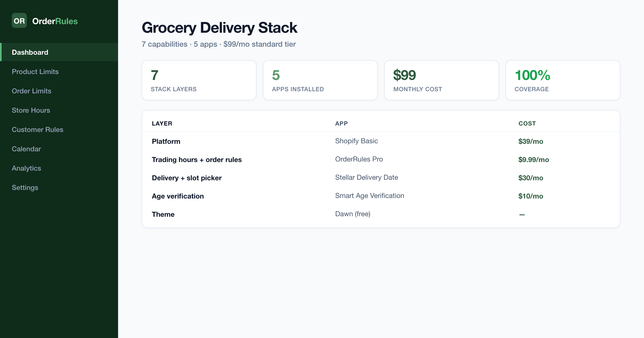Select the Stack Layers stat card
The height and width of the screenshot is (338, 644).
(x=199, y=80)
